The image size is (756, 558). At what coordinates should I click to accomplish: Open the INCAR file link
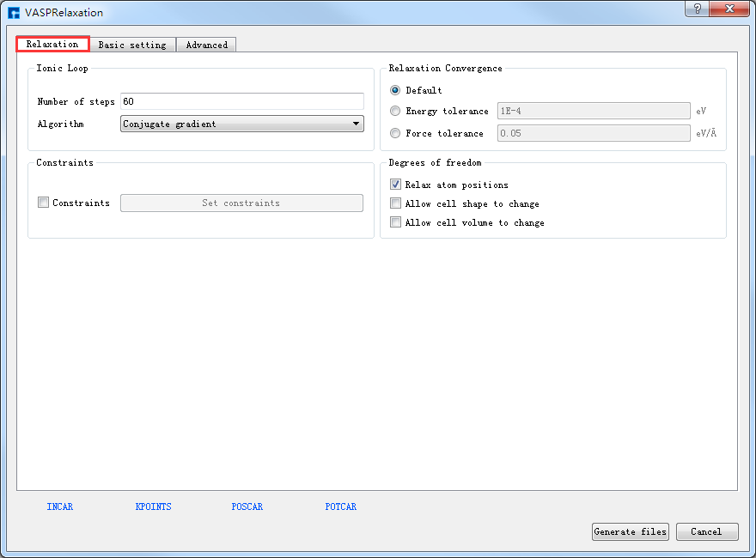60,507
